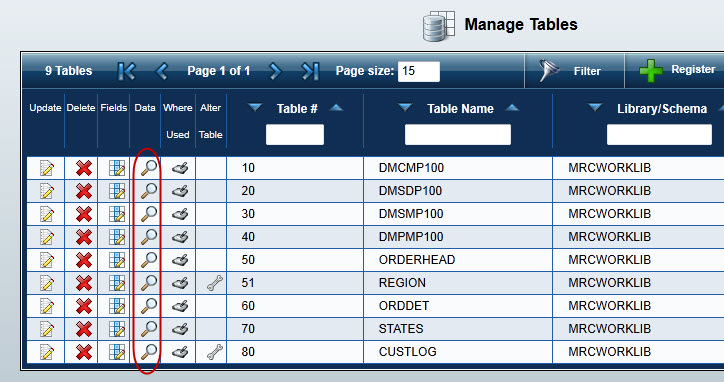The image size is (724, 382).
Task: Open update icon for DMCMP100 table
Action: point(46,168)
